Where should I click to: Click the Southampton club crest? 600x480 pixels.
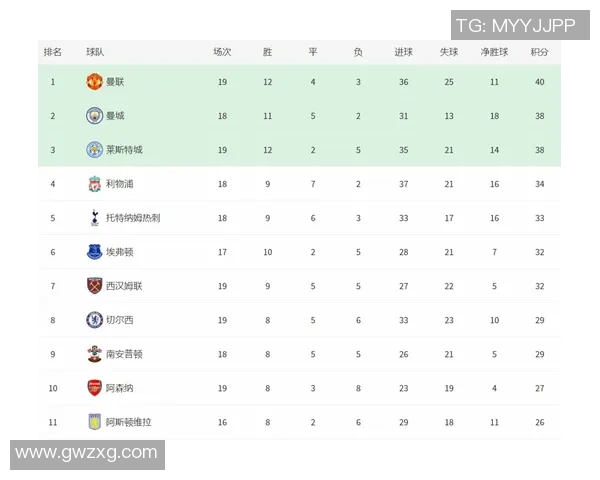tap(95, 354)
